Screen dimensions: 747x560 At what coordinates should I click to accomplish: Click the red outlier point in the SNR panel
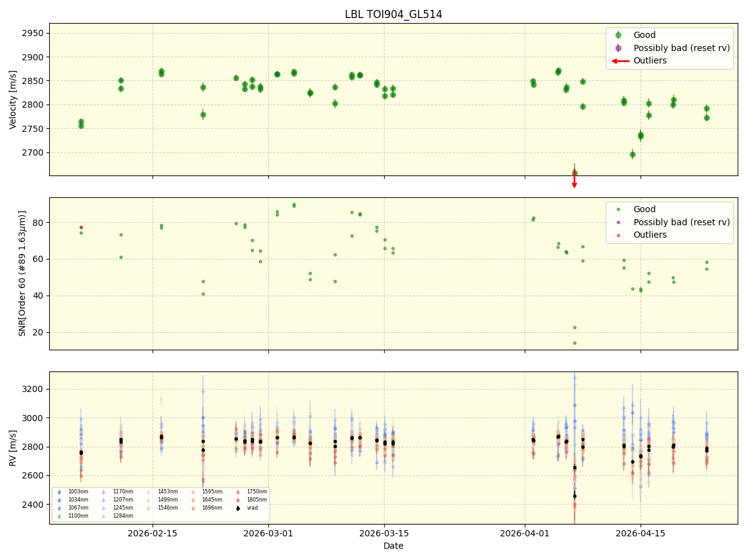[x=81, y=227]
